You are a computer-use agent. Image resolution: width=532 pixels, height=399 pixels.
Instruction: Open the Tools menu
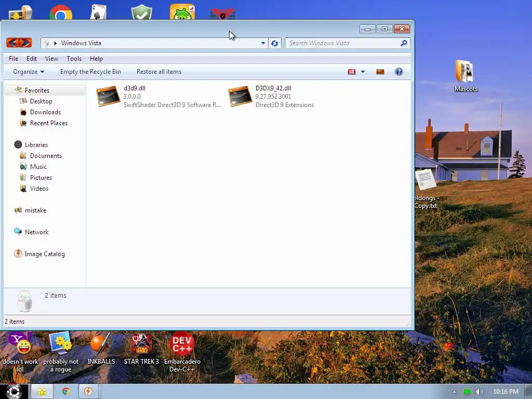click(x=74, y=59)
